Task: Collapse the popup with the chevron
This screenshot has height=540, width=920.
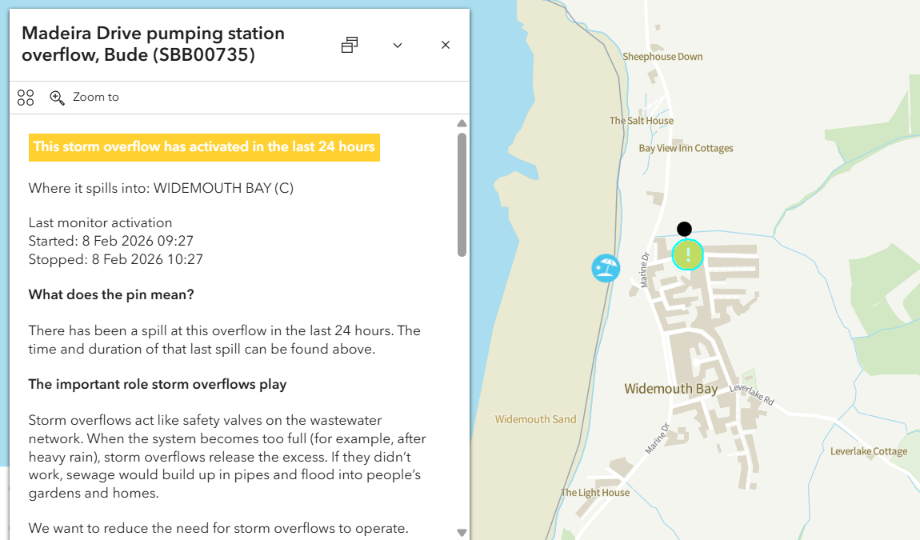Action: point(397,45)
